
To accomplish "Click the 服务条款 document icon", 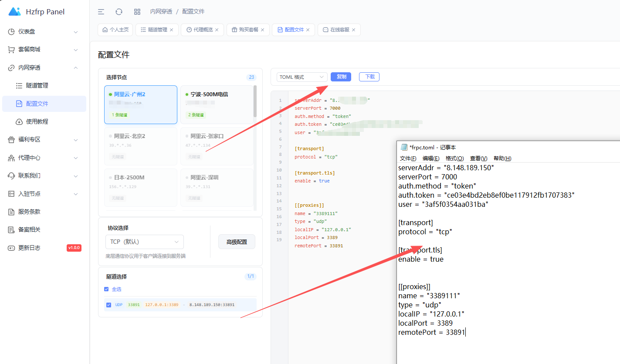I will coord(11,212).
